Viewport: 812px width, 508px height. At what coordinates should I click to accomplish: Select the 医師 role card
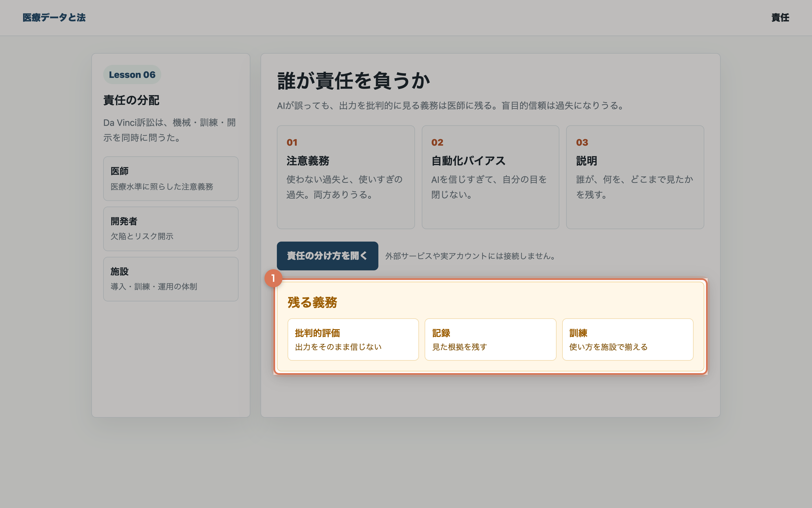pyautogui.click(x=171, y=179)
